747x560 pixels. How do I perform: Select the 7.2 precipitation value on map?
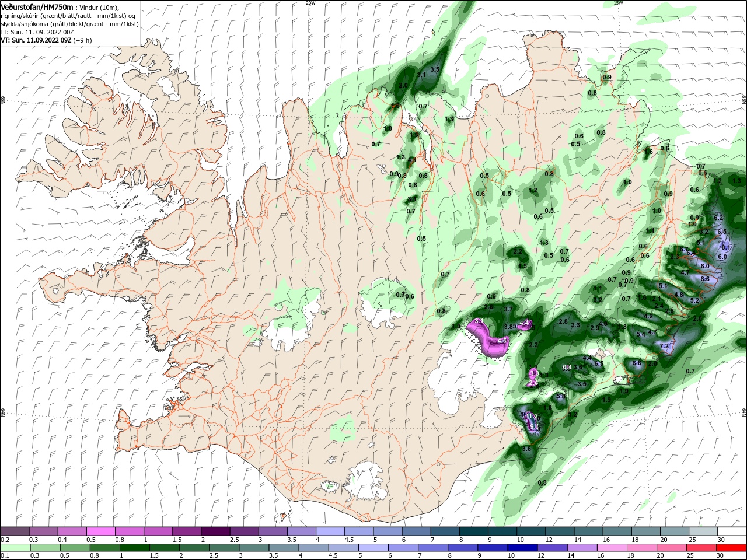664,346
